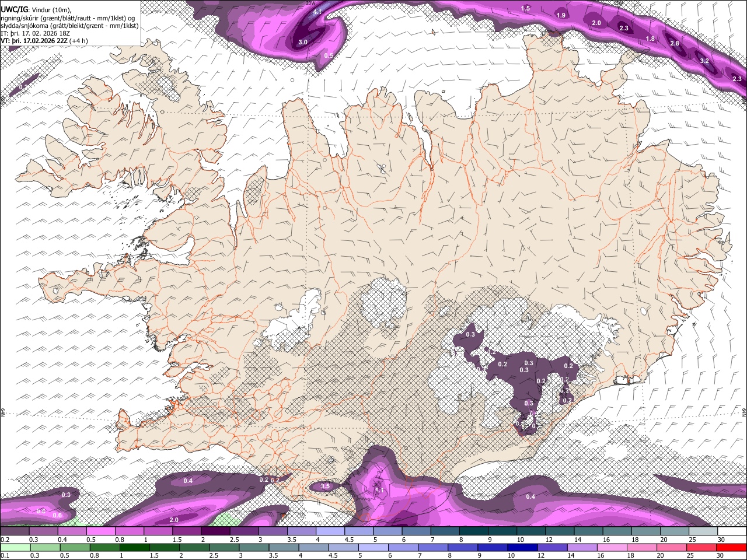
Task: Click the 30 label in lower legend row
Action: 721,555
